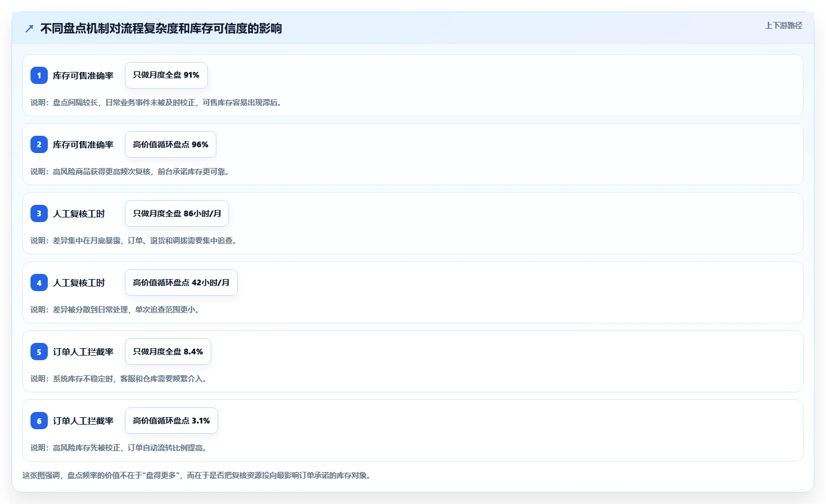
Task: Click the note starting 说明：高风险商品获得更高频次复核
Action: [x=130, y=171]
